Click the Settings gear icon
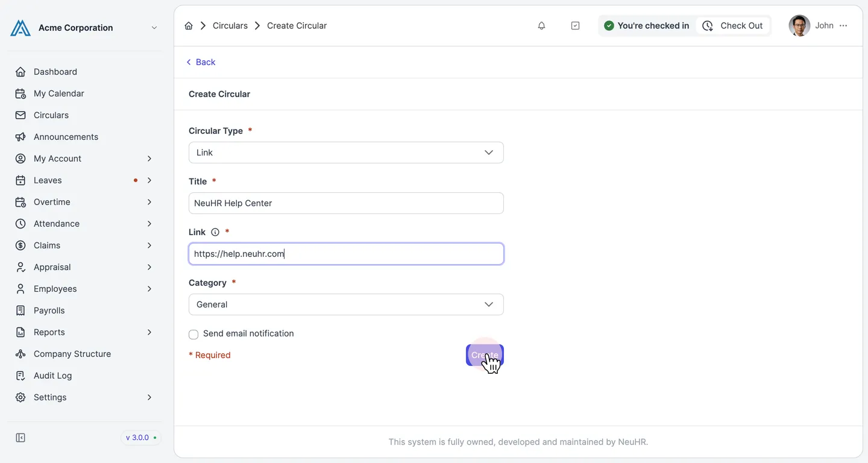Image resolution: width=868 pixels, height=463 pixels. click(x=20, y=397)
